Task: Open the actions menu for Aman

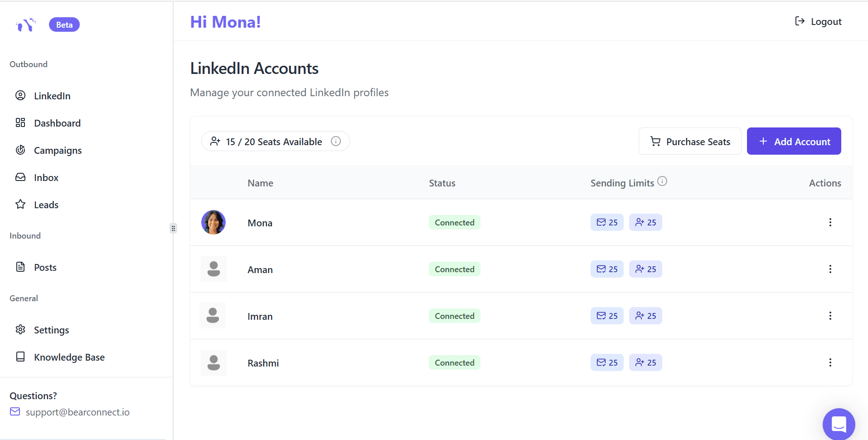Action: pyautogui.click(x=831, y=269)
